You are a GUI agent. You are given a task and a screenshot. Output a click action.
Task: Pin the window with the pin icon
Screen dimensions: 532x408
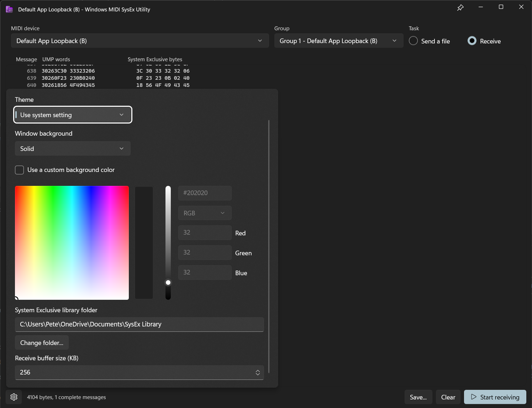click(x=460, y=7)
